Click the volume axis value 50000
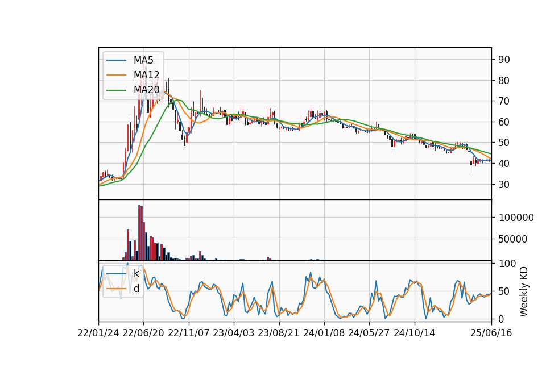This screenshot has height=392, width=546. click(513, 239)
